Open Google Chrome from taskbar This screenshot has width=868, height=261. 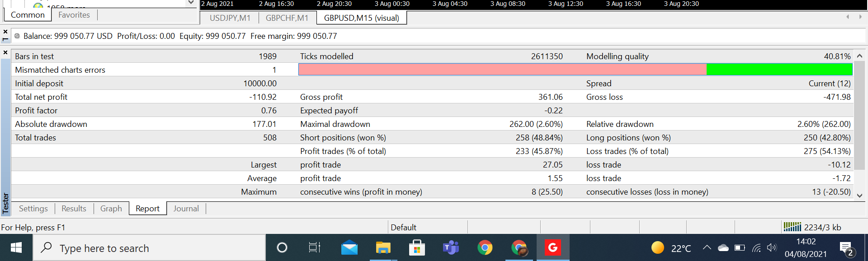pos(485,247)
